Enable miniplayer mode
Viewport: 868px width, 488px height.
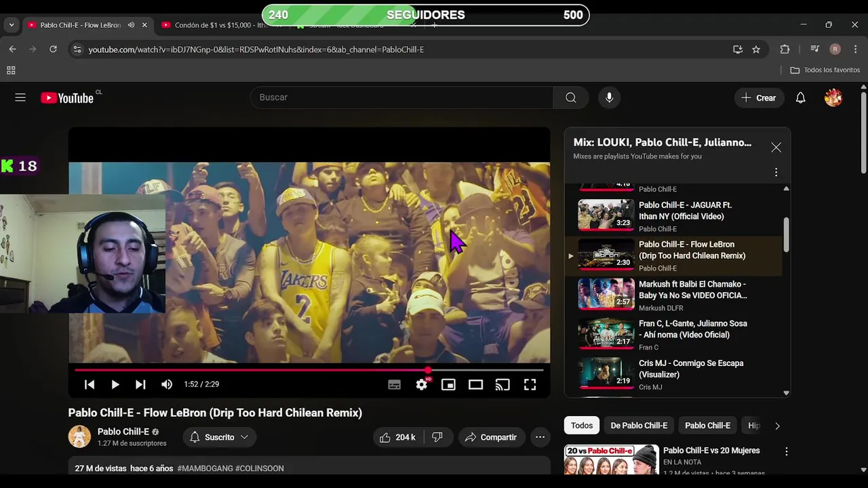(x=448, y=384)
